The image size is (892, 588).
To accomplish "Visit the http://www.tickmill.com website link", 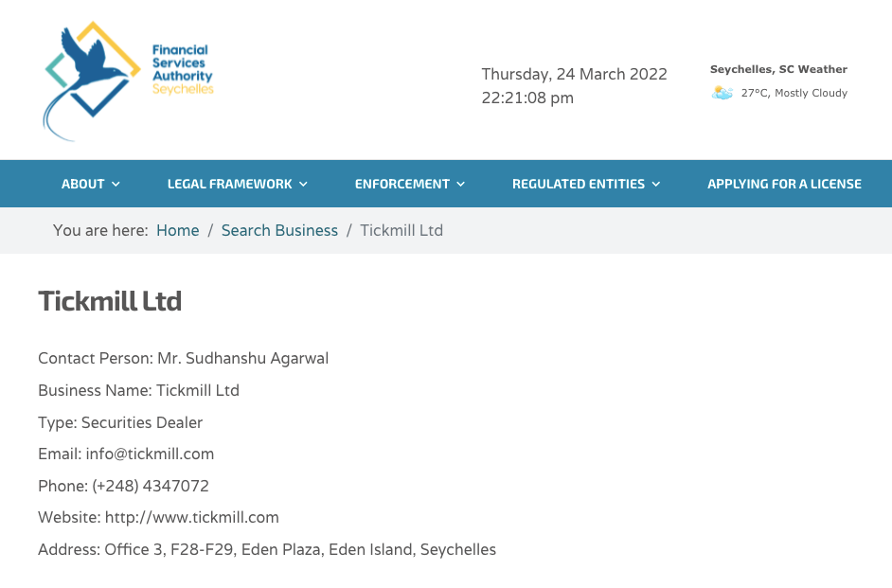I will [192, 518].
